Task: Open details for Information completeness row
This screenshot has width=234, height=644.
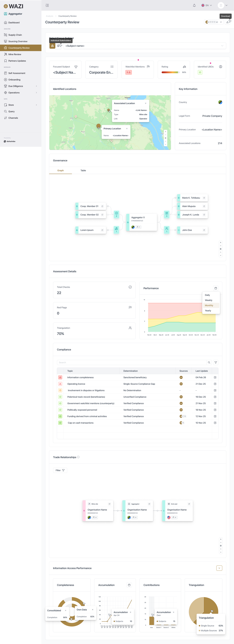Action: (215, 378)
